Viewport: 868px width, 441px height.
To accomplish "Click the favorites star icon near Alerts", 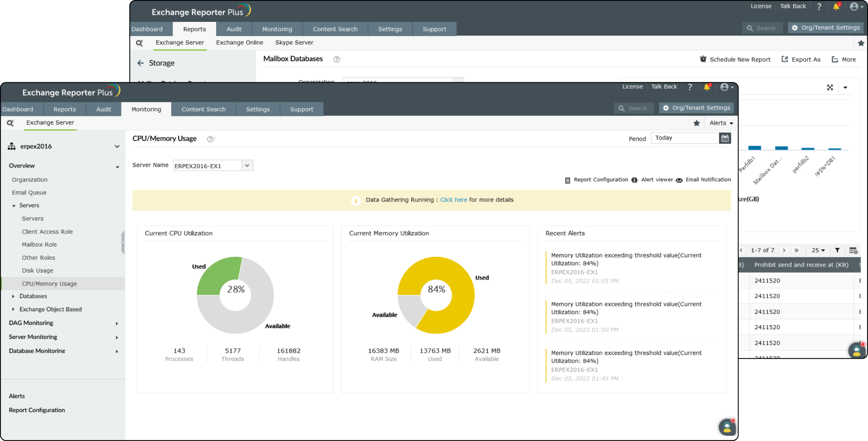I will coord(696,123).
